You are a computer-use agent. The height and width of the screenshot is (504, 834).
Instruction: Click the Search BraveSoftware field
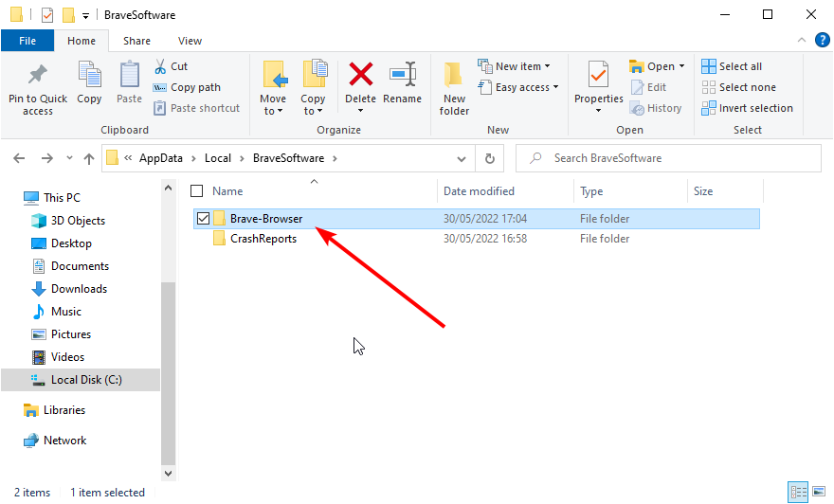668,158
